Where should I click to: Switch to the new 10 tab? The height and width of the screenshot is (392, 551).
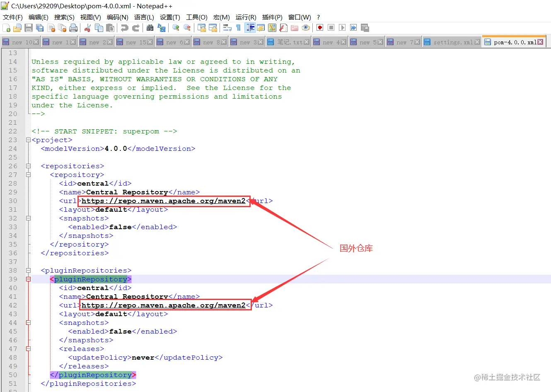pos(20,42)
